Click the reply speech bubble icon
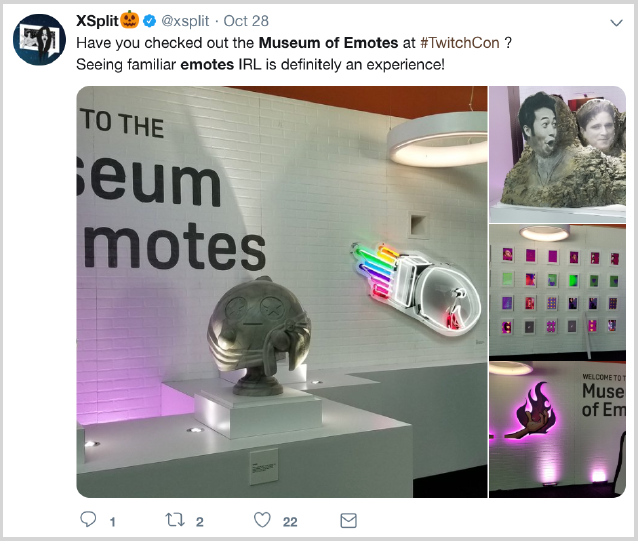 [88, 519]
